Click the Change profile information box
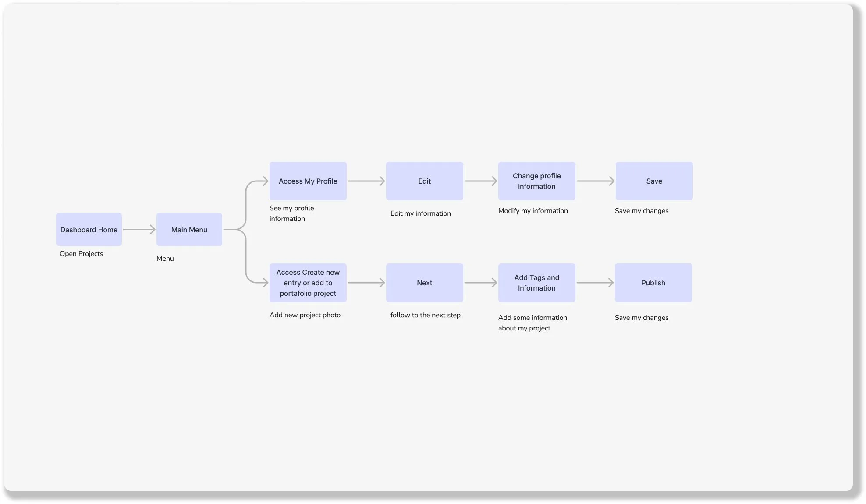This screenshot has width=866, height=504. pyautogui.click(x=536, y=181)
